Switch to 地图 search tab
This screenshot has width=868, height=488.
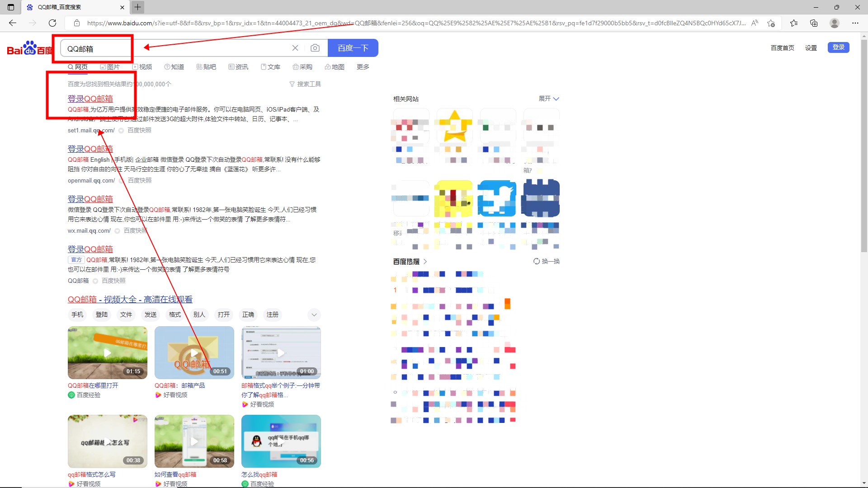tap(335, 67)
